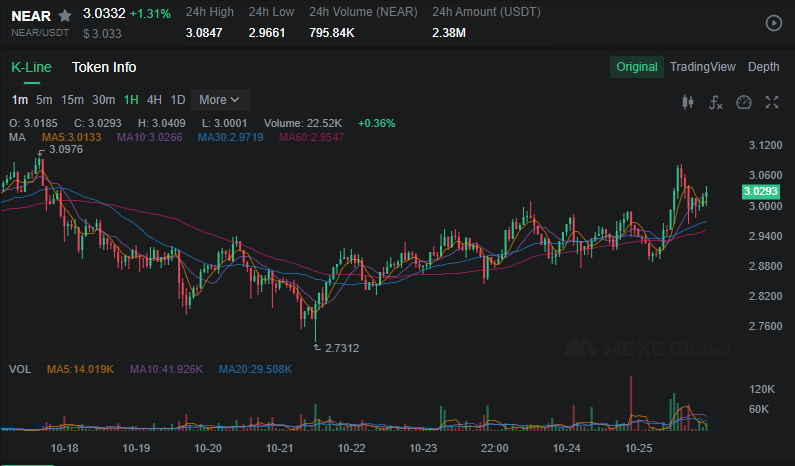Click the 10-21 date axis label
Image resolution: width=795 pixels, height=466 pixels.
[279, 448]
